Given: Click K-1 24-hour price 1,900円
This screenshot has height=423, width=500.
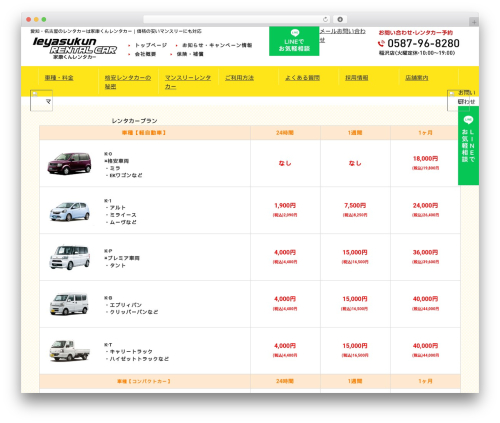Looking at the screenshot, I should click(285, 205).
